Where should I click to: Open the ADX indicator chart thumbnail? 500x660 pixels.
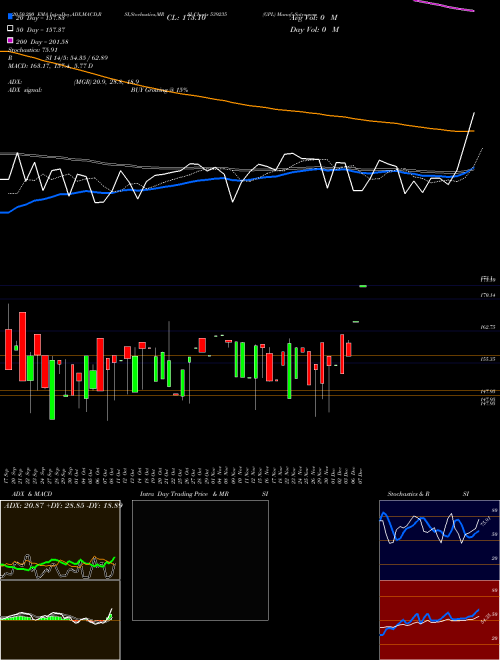[x=60, y=540]
